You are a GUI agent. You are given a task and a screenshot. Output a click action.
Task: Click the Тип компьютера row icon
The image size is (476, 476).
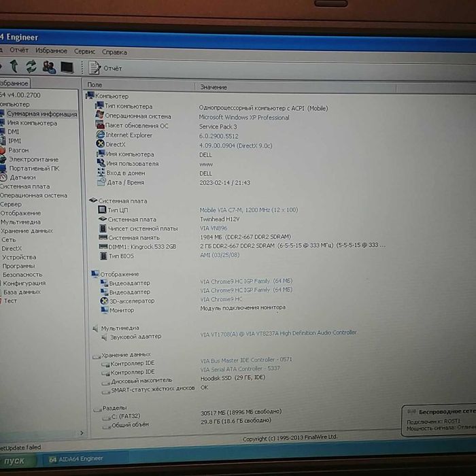pos(99,105)
